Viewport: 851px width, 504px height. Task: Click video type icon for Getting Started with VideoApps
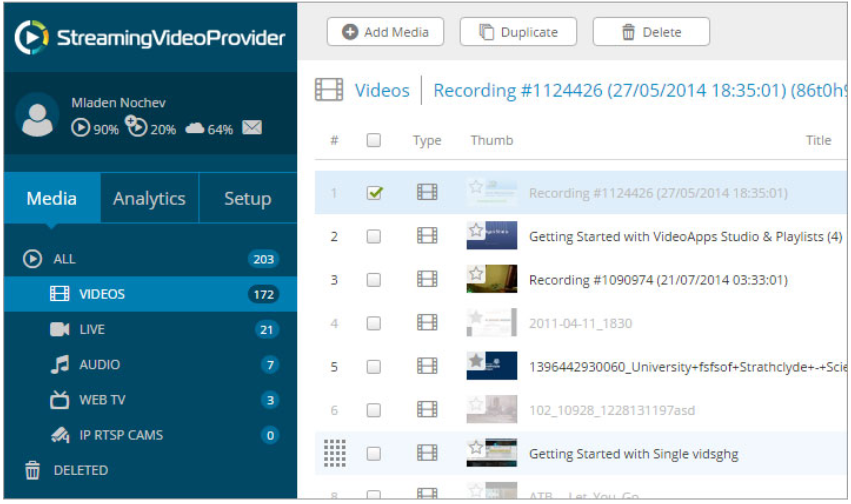(x=427, y=235)
